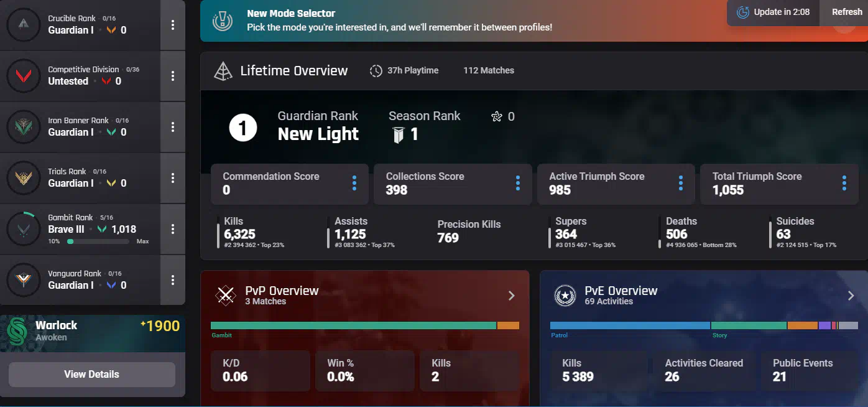Click the New Mode Selector heading
Viewport: 868px width, 407px height.
point(291,14)
